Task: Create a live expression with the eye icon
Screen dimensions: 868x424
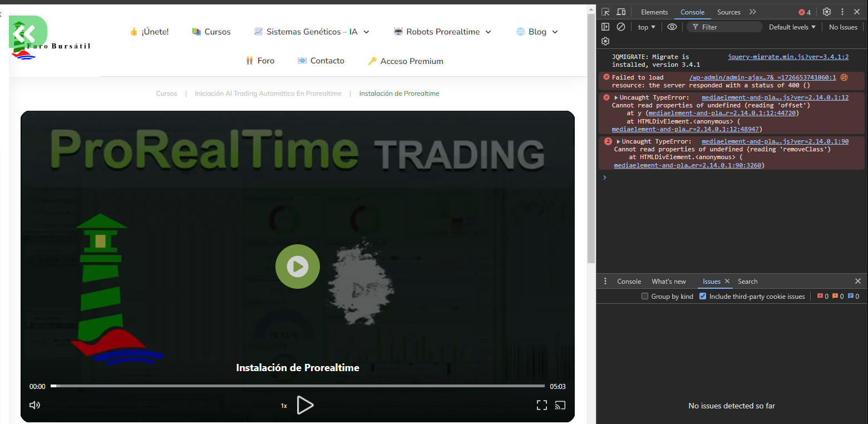Action: pyautogui.click(x=672, y=27)
